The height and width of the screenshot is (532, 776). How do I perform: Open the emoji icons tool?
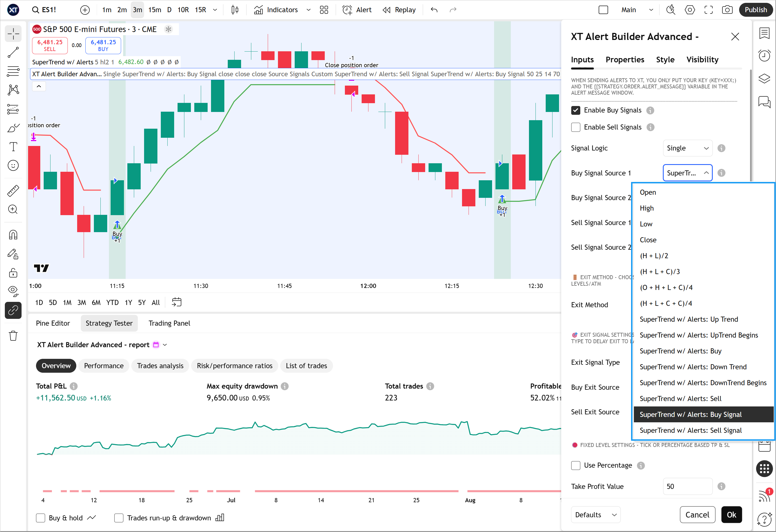pyautogui.click(x=13, y=166)
